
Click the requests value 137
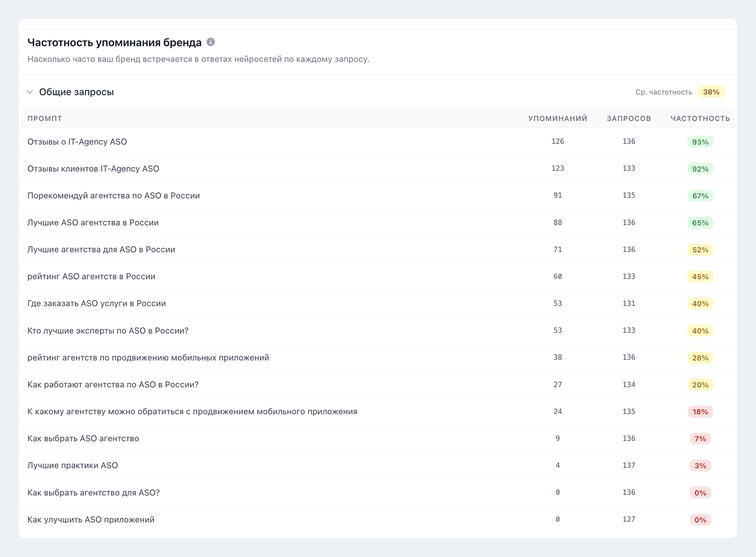[629, 465]
